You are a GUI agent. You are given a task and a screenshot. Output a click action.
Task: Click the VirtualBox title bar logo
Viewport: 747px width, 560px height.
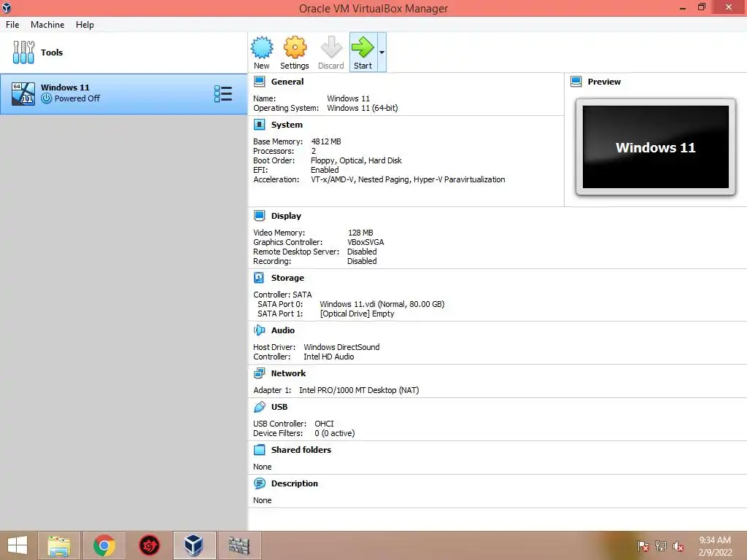pyautogui.click(x=7, y=8)
